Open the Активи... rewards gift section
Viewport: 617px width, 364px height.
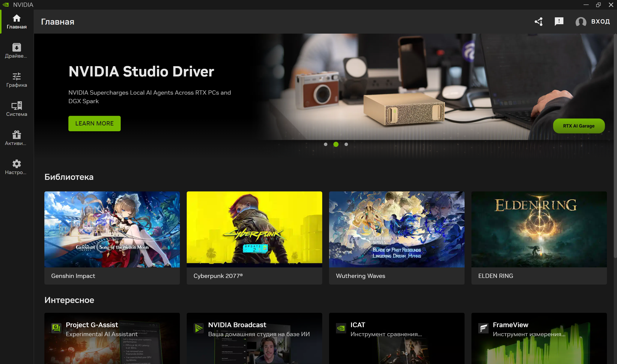tap(17, 138)
